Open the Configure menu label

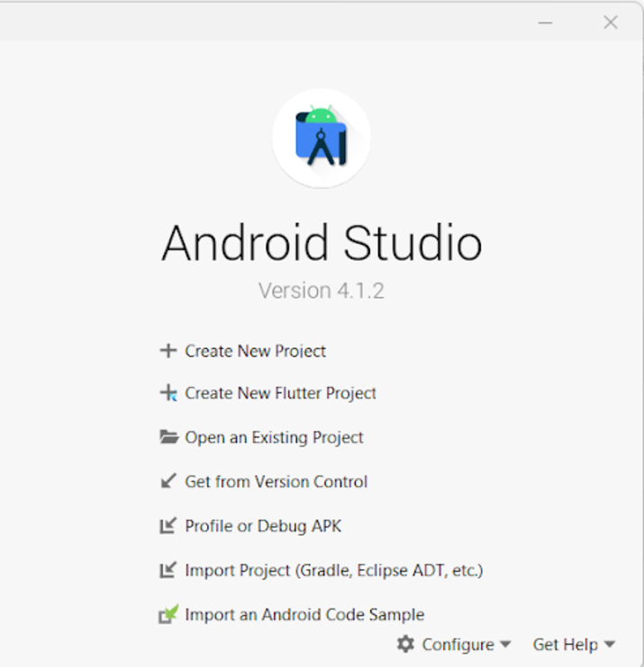[458, 644]
